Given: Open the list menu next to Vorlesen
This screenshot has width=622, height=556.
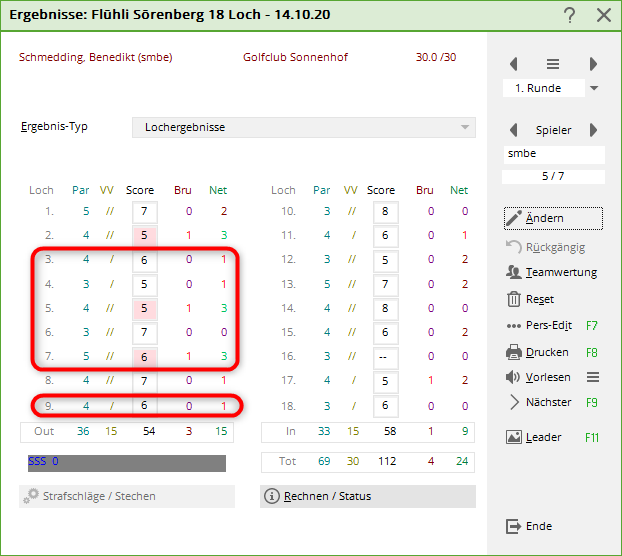Looking at the screenshot, I should click(x=592, y=377).
